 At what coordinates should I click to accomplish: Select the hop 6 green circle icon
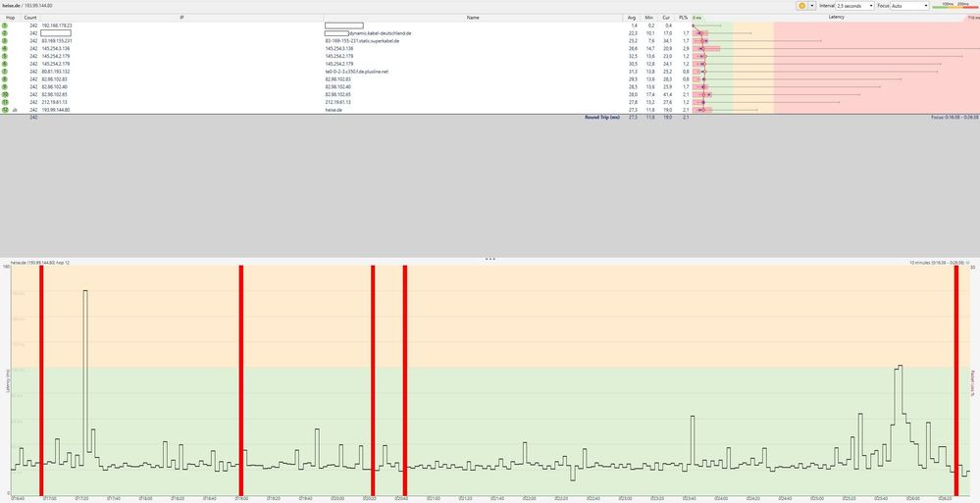point(5,64)
